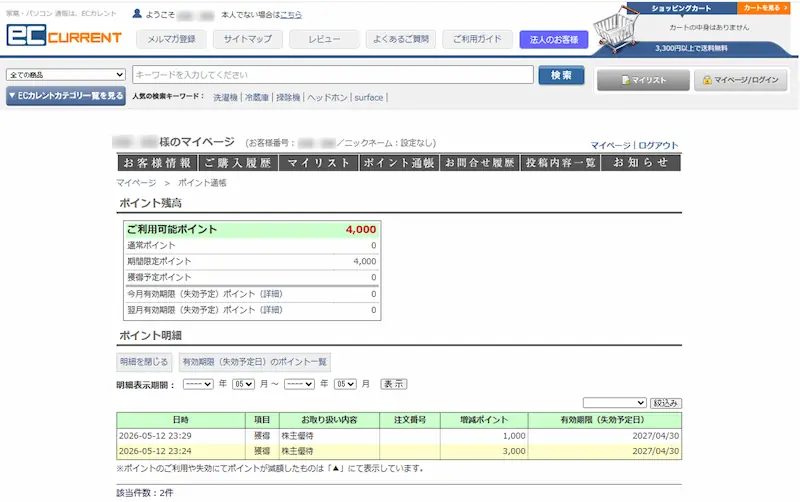Open 詳細 link for 翌月有効期限 points

(x=271, y=310)
